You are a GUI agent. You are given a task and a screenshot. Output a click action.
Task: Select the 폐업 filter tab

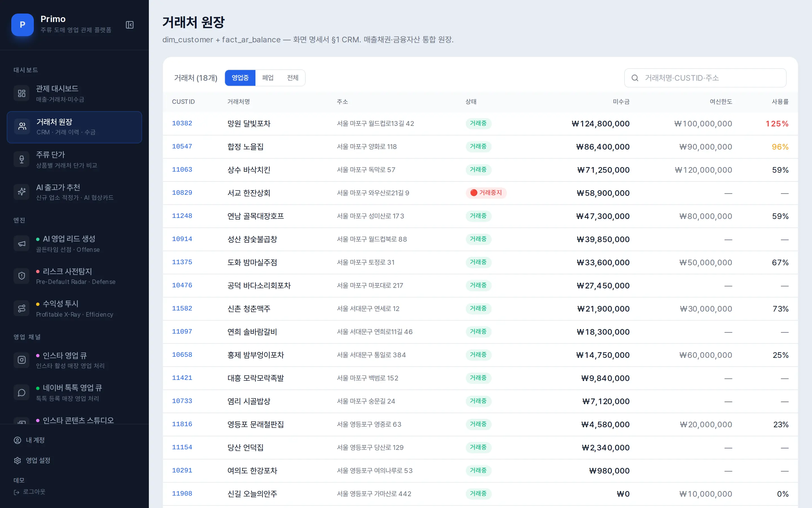click(268, 78)
